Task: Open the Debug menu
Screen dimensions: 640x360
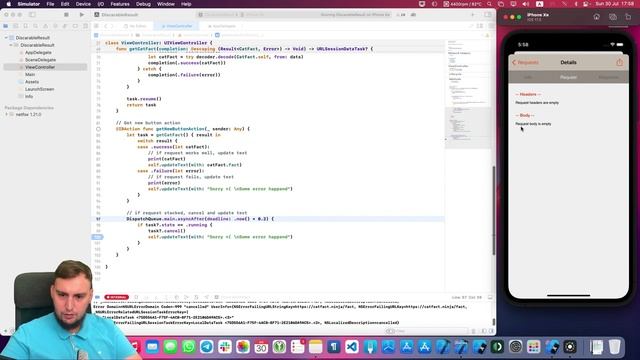Action: pyautogui.click(x=143, y=4)
